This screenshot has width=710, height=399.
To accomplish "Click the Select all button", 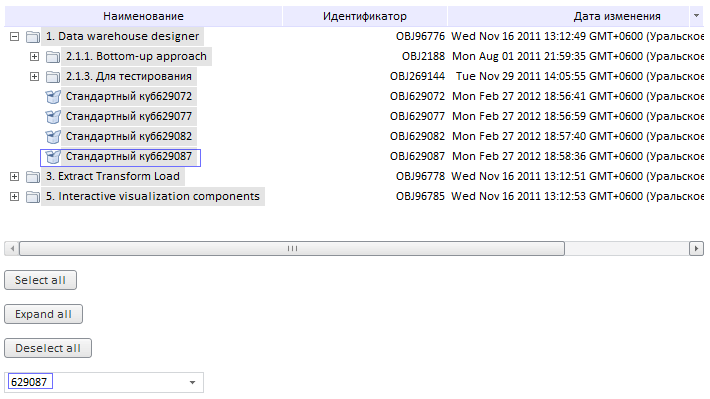I will 40,280.
